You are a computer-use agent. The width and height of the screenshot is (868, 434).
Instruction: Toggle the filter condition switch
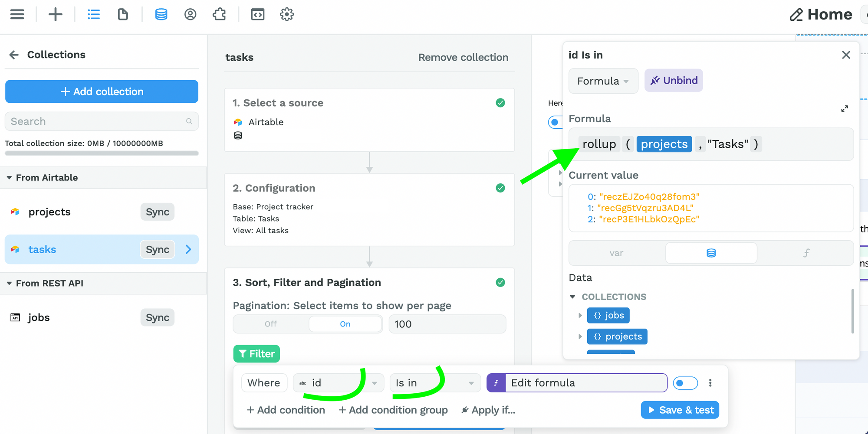pyautogui.click(x=685, y=383)
